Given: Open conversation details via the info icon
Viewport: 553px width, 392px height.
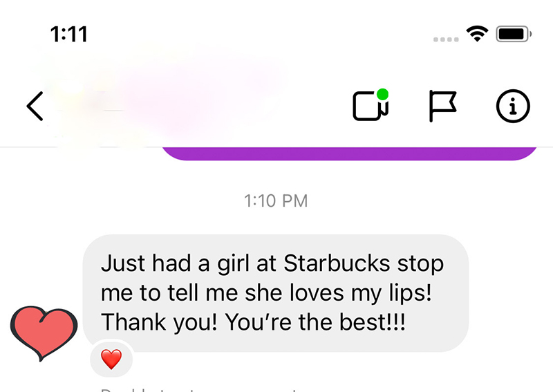Looking at the screenshot, I should pos(513,106).
